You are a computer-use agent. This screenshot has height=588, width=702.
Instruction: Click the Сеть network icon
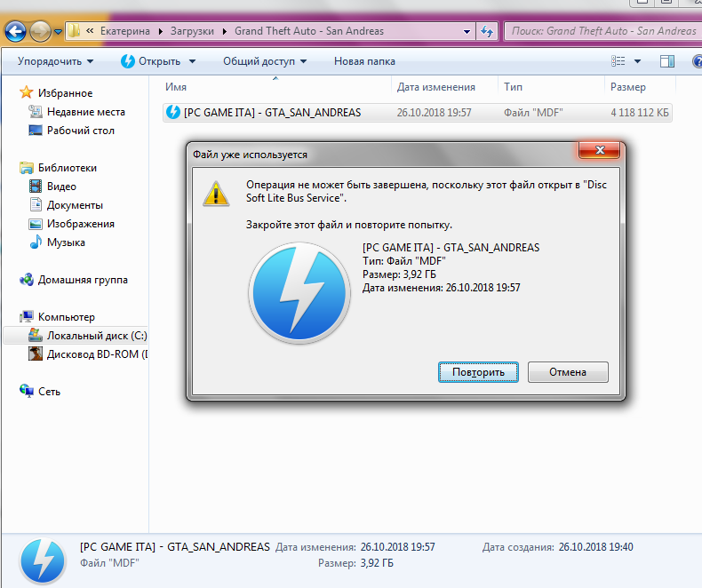[27, 391]
